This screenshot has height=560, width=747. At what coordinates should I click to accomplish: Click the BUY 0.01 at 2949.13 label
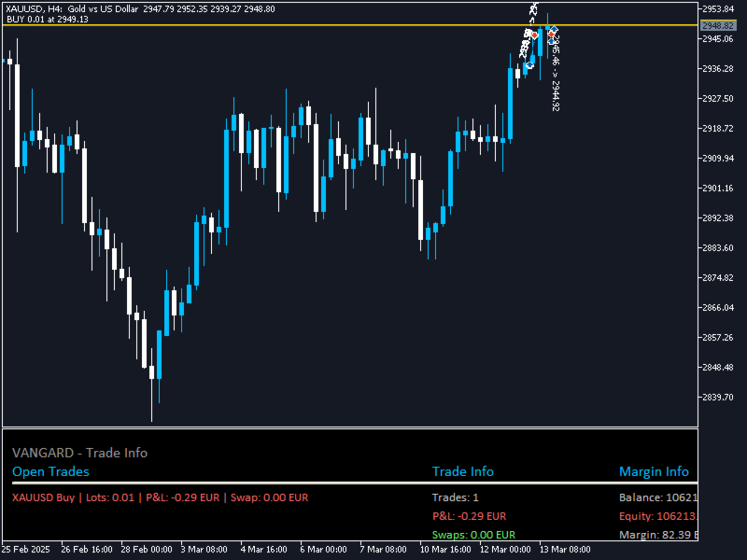[48, 19]
